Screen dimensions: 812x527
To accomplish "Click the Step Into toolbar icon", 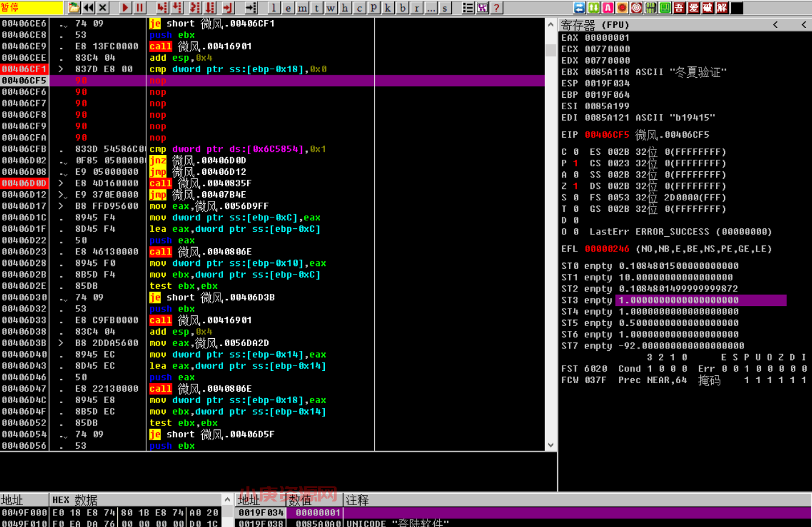I will click(162, 8).
